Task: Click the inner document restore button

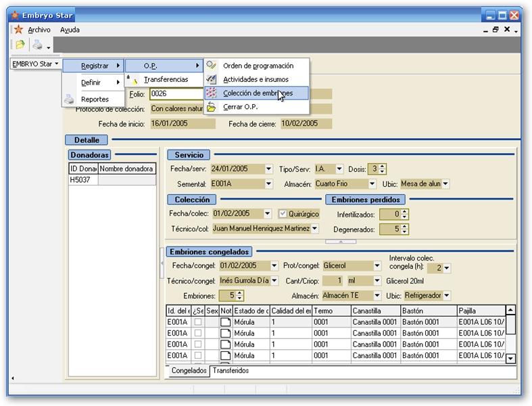Action: [x=495, y=30]
